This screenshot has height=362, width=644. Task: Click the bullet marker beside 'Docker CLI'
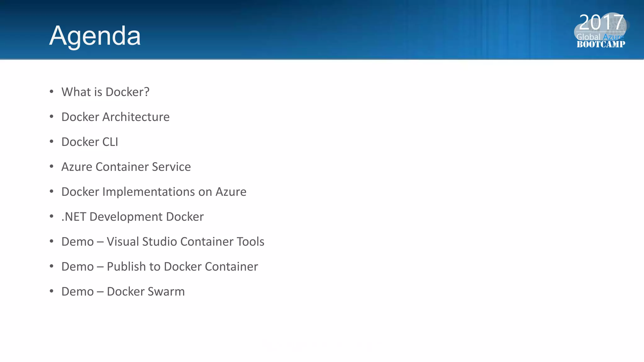(x=52, y=142)
